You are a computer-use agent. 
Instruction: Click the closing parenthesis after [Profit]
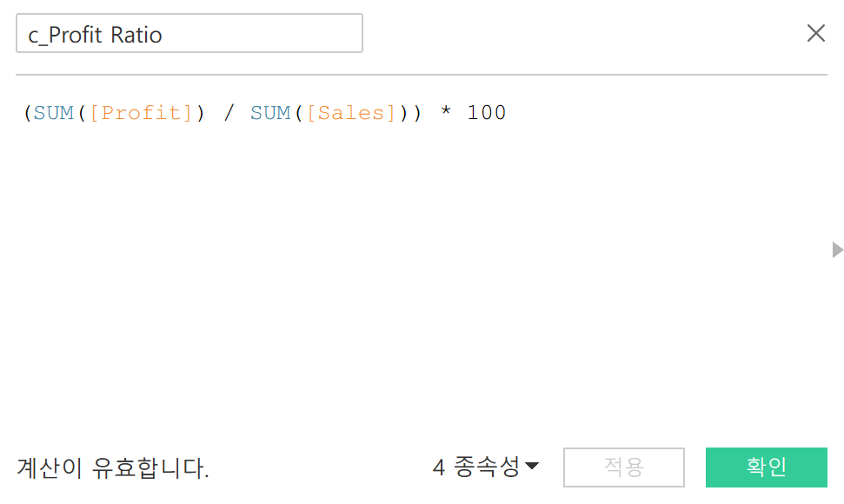200,113
